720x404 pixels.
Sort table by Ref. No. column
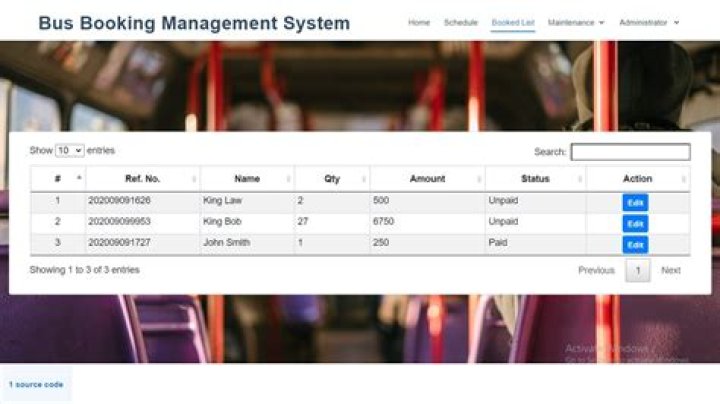[x=143, y=179]
